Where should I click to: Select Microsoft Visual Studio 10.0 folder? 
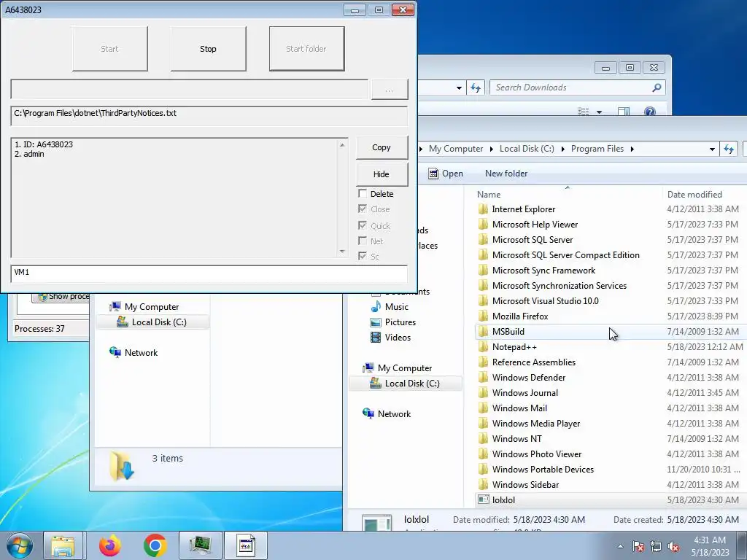(545, 301)
